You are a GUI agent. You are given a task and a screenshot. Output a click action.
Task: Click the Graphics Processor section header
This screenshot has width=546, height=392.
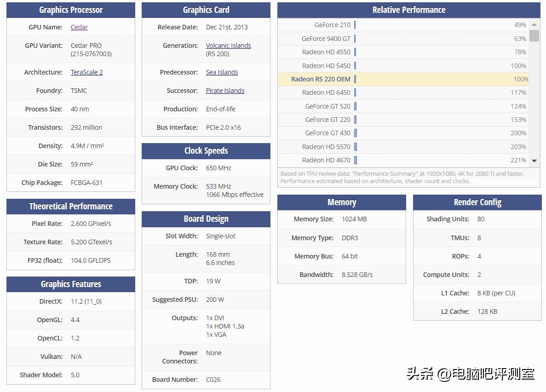71,10
